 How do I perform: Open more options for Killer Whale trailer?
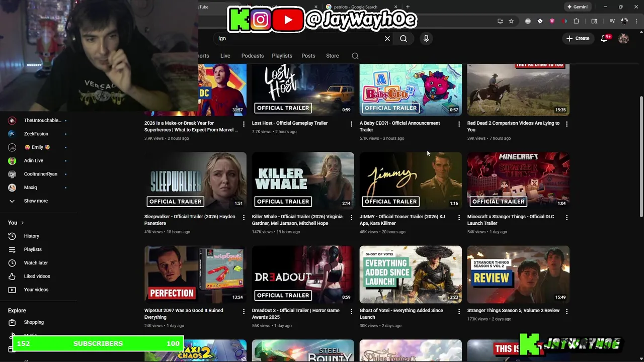pos(351,217)
